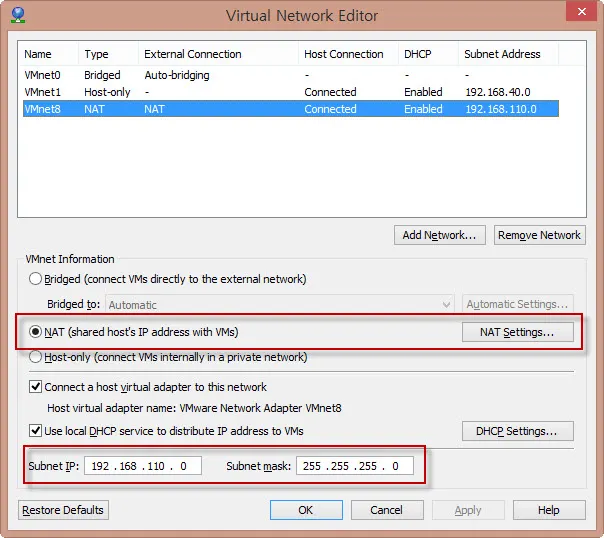Image resolution: width=604 pixels, height=538 pixels.
Task: Open DHCP Settings
Action: 517,431
